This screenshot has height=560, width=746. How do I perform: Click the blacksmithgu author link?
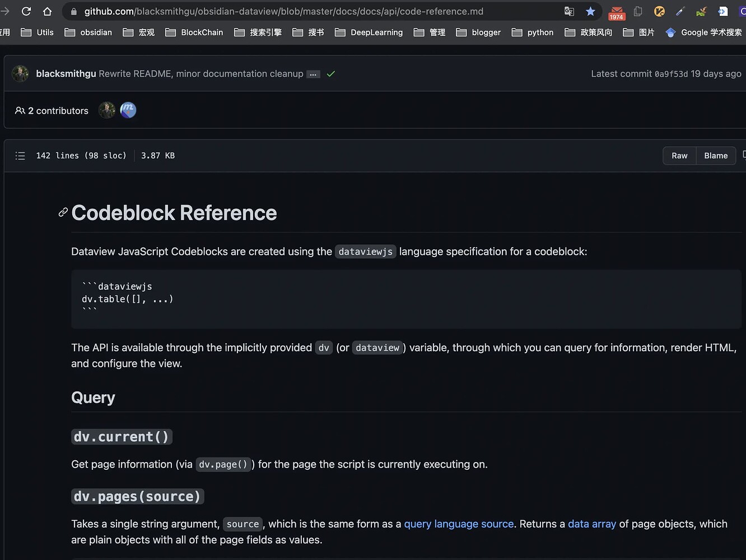point(66,73)
